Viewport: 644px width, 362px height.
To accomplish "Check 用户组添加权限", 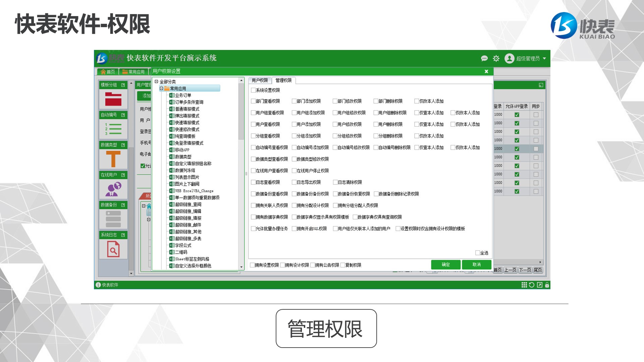I will click(x=294, y=113).
